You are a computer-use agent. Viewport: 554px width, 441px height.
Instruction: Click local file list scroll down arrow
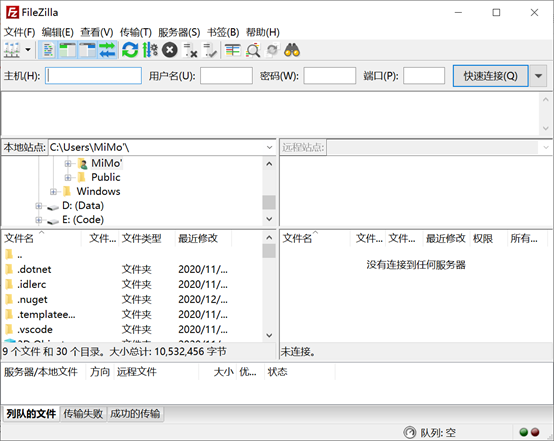[269, 335]
